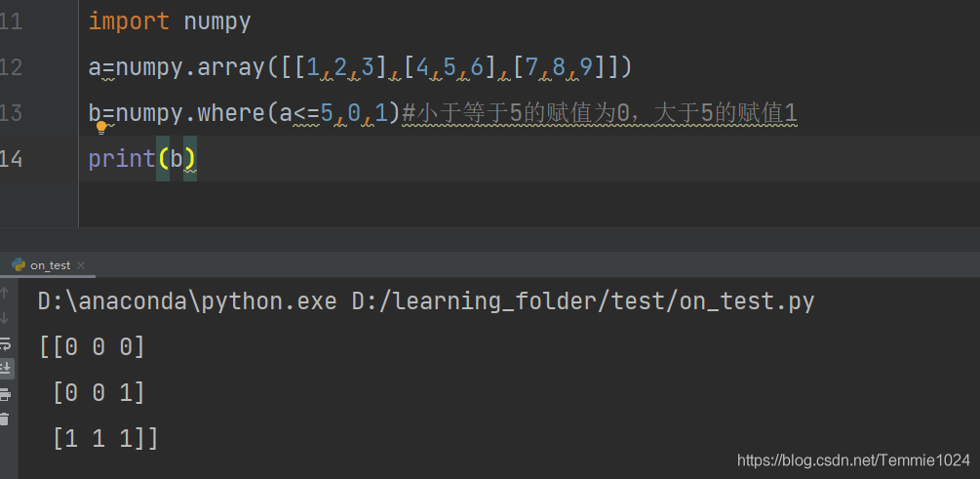Toggle scroll to end of output

(6, 369)
